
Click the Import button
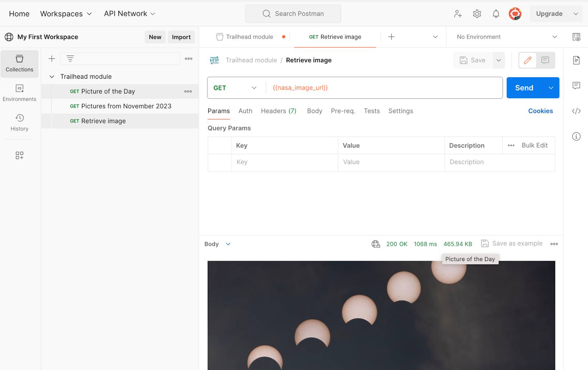(x=181, y=37)
